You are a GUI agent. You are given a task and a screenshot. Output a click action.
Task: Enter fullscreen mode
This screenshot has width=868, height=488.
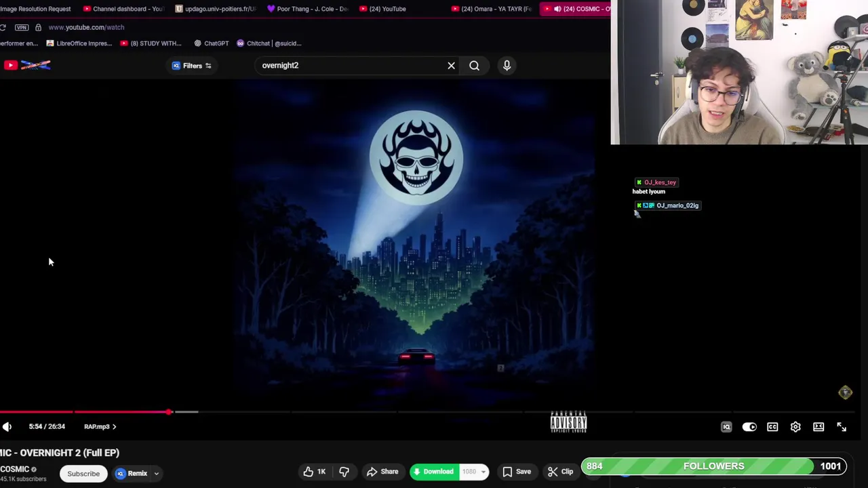coord(842,427)
